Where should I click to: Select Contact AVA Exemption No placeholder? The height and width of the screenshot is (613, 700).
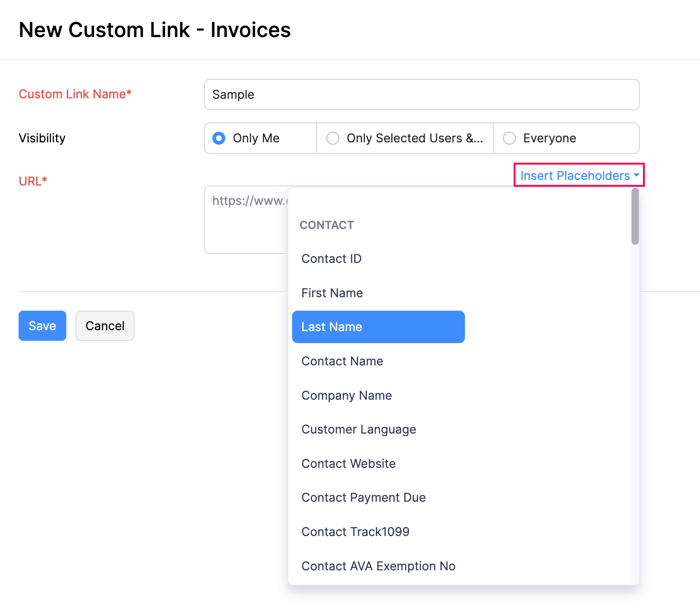tap(378, 566)
